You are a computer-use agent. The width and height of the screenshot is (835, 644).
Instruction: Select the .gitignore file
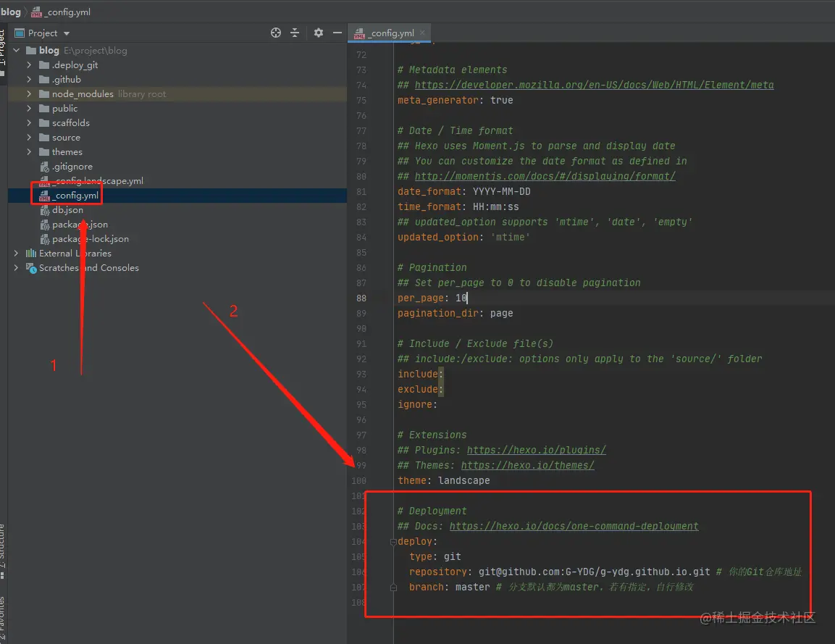(x=72, y=166)
